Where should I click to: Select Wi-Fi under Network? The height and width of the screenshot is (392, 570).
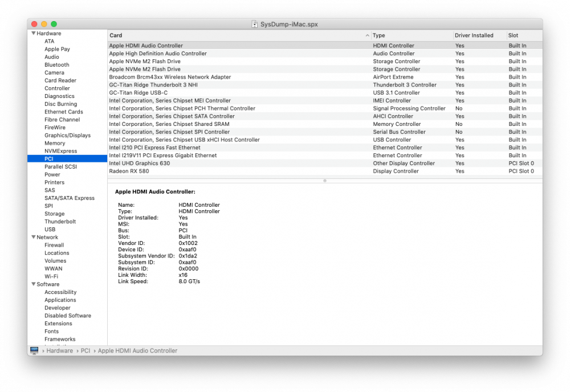(51, 276)
